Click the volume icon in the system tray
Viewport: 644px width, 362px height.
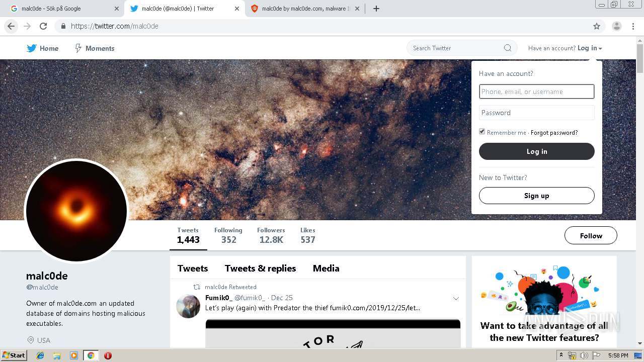point(584,355)
